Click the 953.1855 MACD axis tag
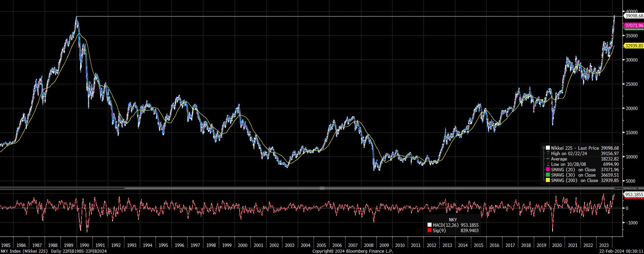 click(633, 194)
